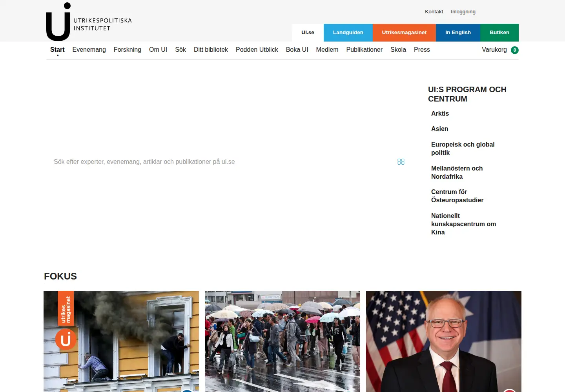Go to Boka UI
The width and height of the screenshot is (565, 392).
[297, 50]
